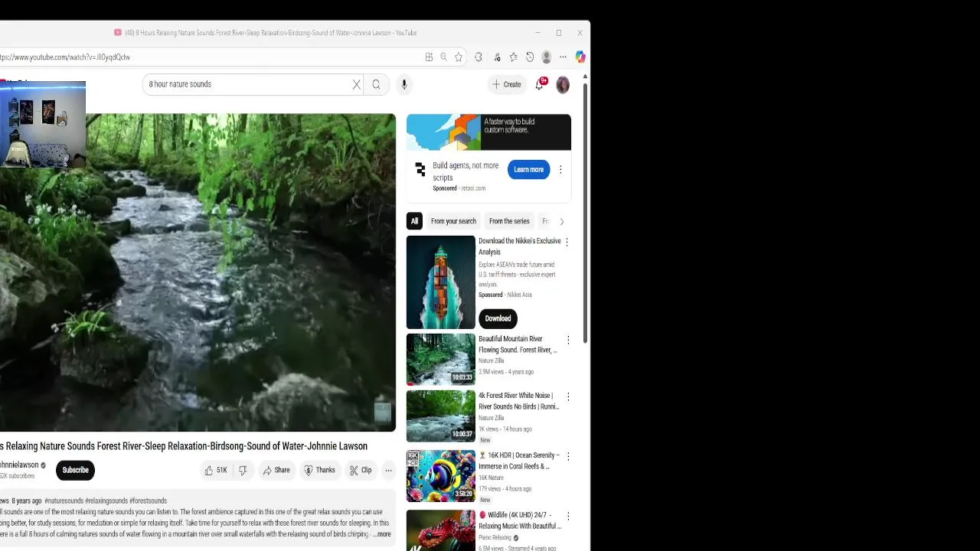
Task: Open the Beautiful Mountain River thumbnail
Action: click(441, 360)
